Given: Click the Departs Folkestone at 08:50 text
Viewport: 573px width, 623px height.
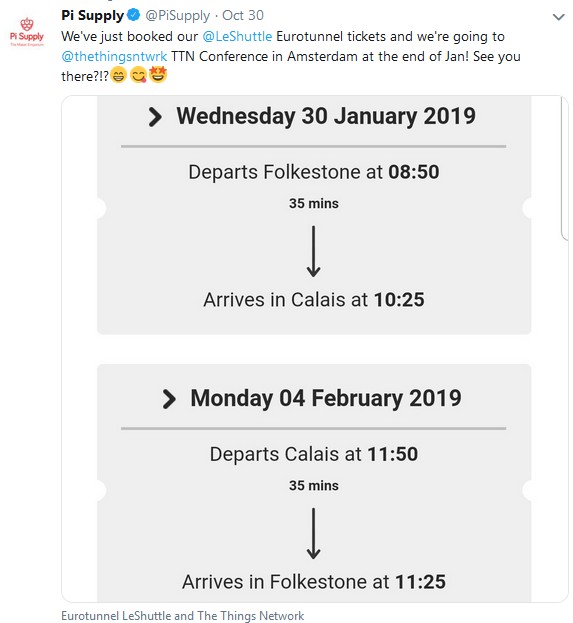Looking at the screenshot, I should (x=314, y=172).
